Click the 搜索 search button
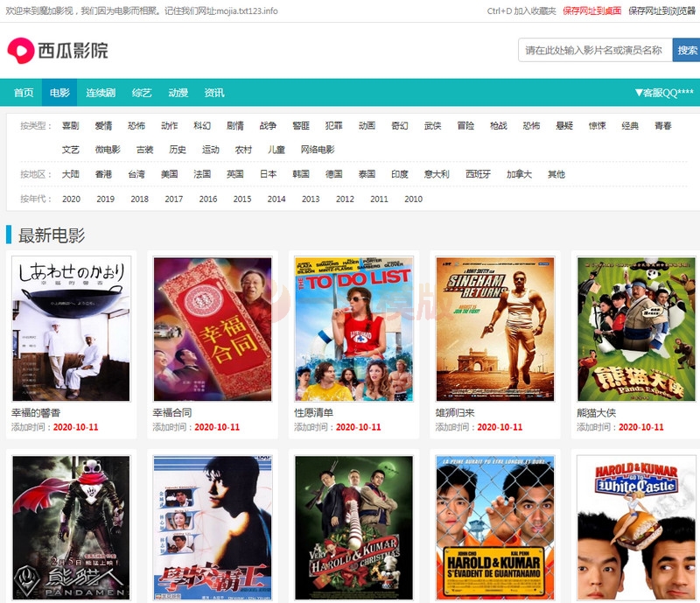 pyautogui.click(x=686, y=51)
